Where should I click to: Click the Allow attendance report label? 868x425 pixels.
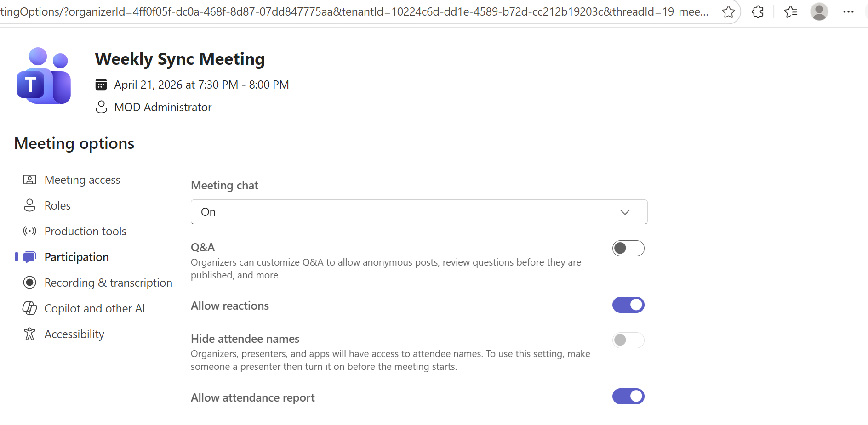click(253, 397)
